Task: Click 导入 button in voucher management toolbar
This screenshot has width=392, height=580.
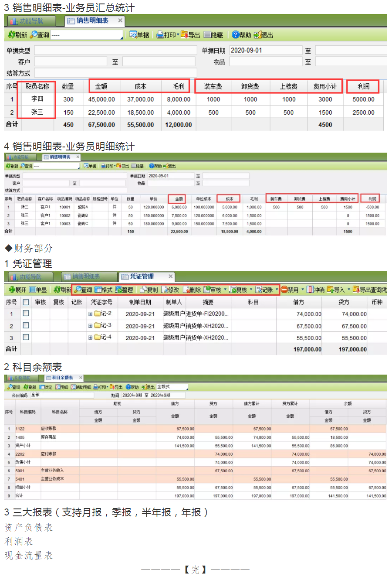Action: [336, 290]
